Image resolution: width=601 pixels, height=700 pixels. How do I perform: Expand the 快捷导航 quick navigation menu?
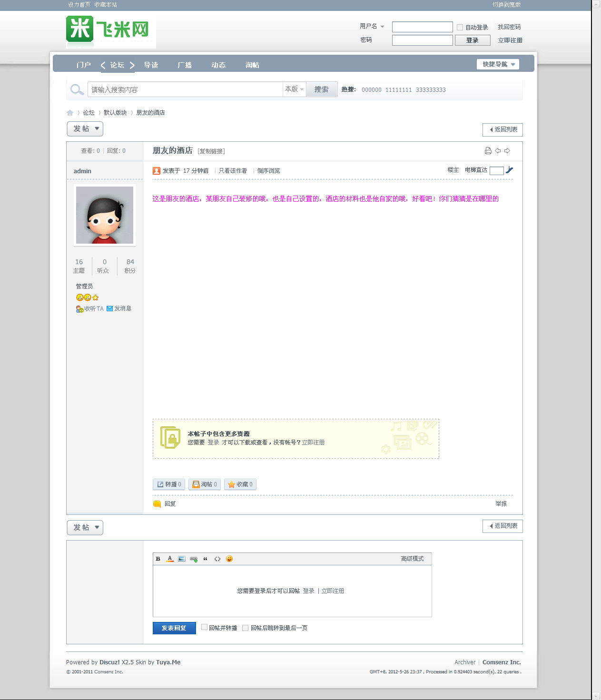498,64
